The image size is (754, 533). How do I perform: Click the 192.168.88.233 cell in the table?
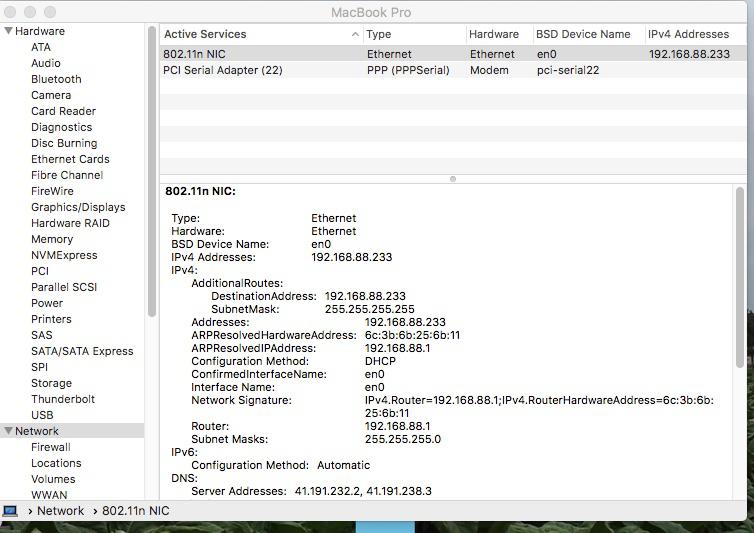tap(689, 54)
